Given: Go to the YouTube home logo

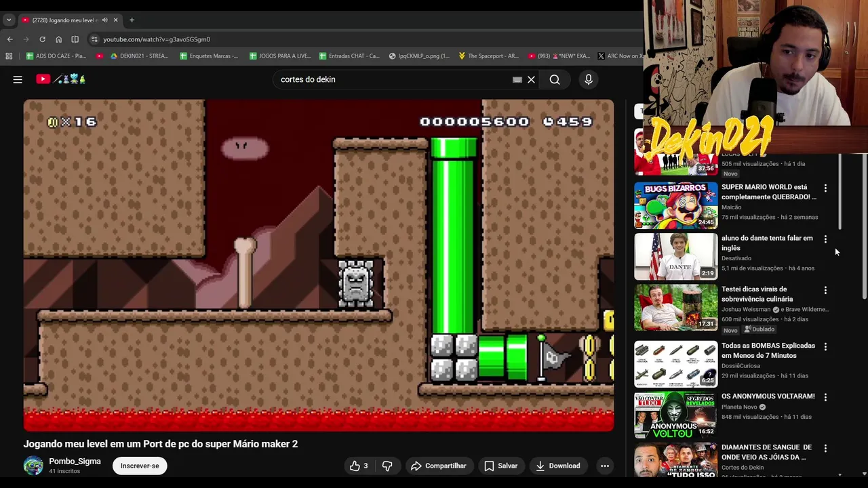Looking at the screenshot, I should pos(60,79).
